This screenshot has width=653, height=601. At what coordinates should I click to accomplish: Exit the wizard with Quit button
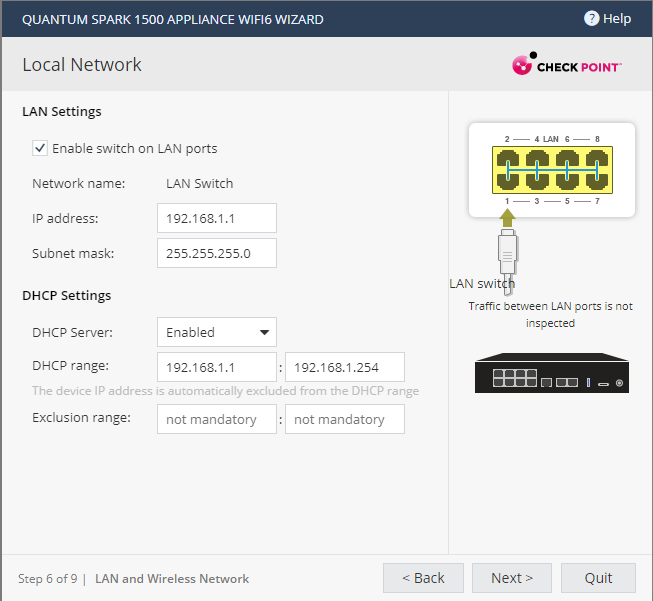coord(598,578)
